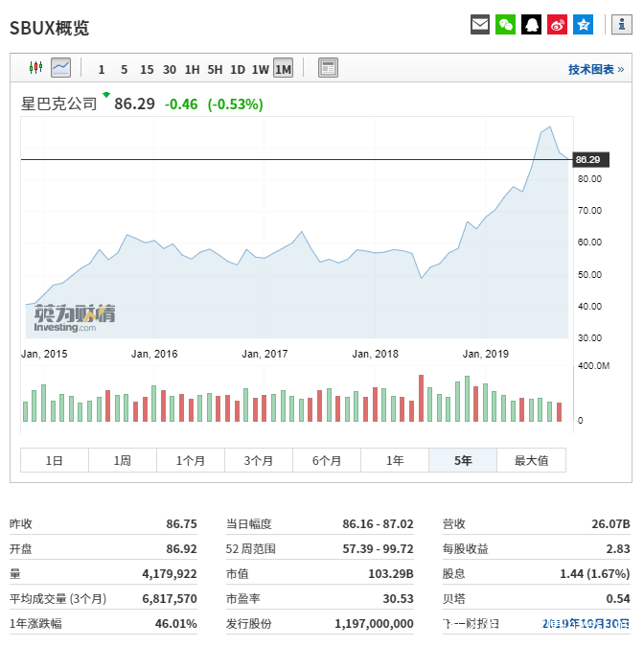Screen dimensions: 644x647
Task: Select 5H interval
Action: (x=215, y=69)
